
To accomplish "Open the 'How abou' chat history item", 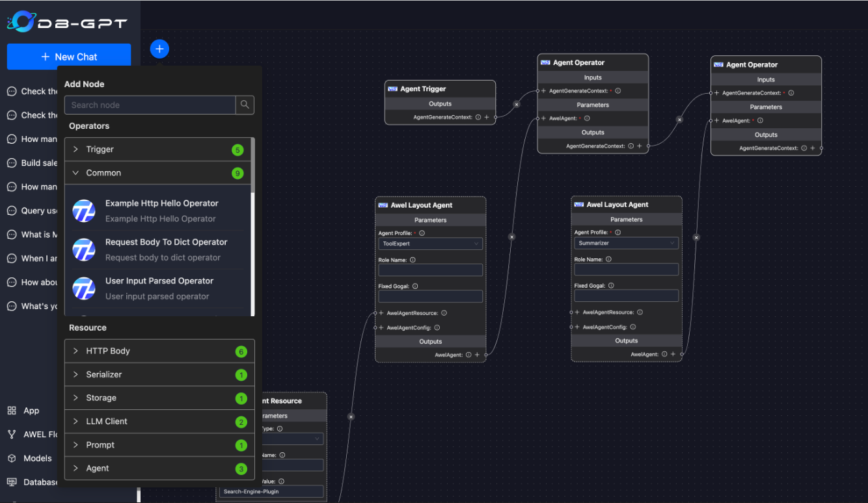I will 31,282.
